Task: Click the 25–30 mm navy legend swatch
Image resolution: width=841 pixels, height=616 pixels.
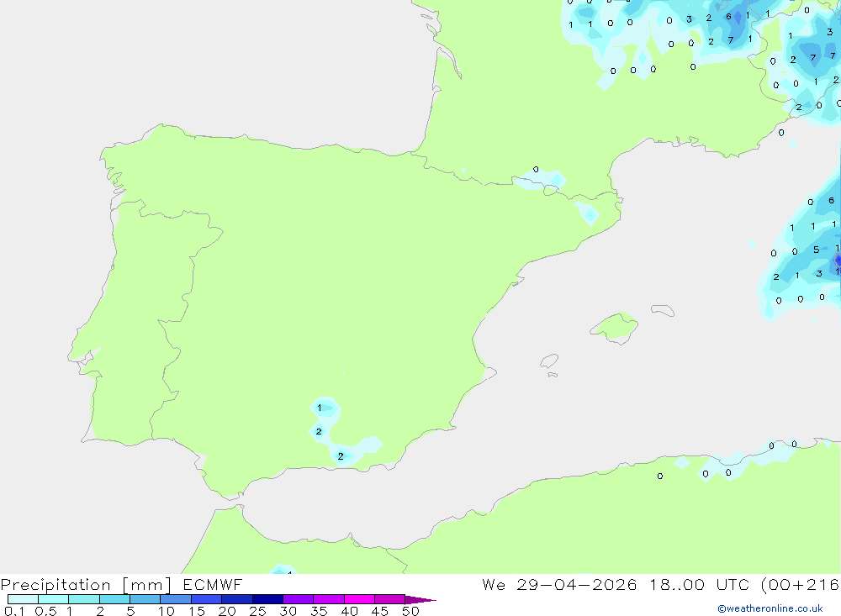Action: coord(267,599)
